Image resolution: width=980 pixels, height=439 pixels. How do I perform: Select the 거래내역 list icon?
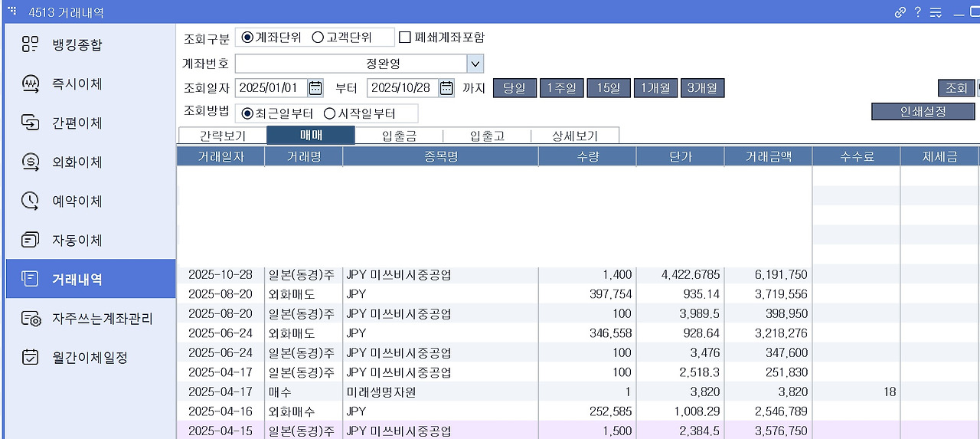pyautogui.click(x=30, y=279)
